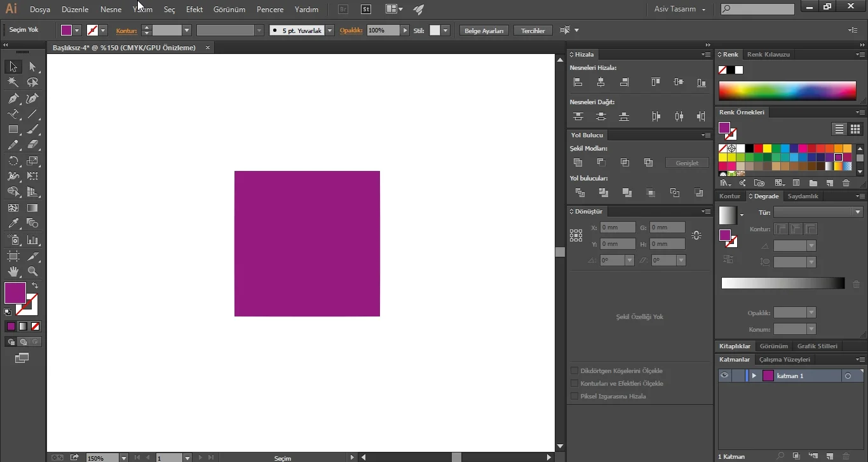Set paint mode to None
The height and width of the screenshot is (462, 868).
tap(36, 326)
